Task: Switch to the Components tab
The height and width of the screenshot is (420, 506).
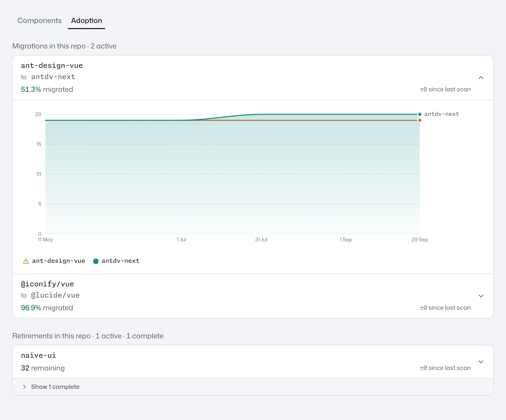Action: pos(40,20)
